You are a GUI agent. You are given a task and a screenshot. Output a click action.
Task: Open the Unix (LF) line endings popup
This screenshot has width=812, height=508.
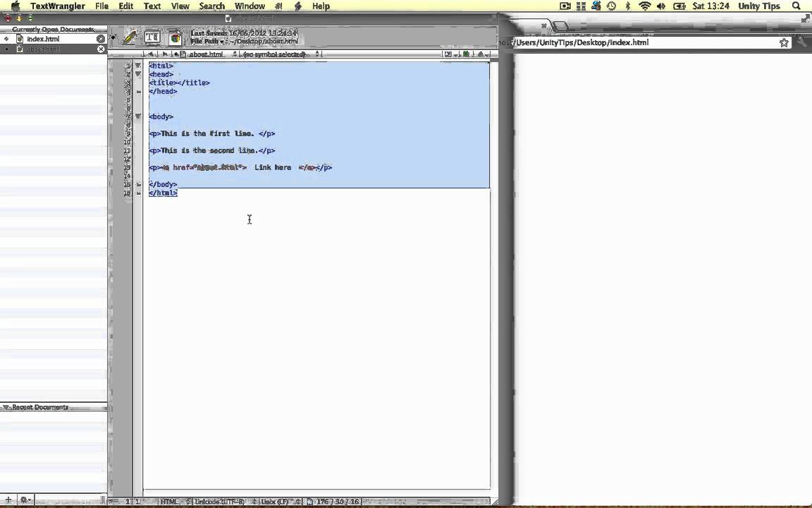[x=280, y=502]
